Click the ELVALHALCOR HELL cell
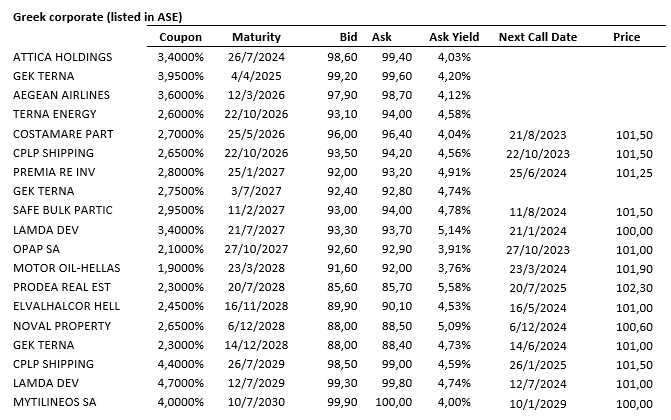 click(66, 306)
